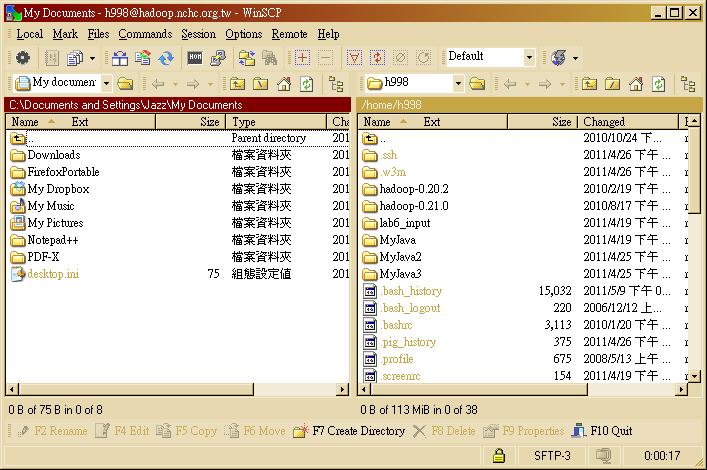The image size is (707, 470).
Task: Open the Session menu
Action: [198, 34]
